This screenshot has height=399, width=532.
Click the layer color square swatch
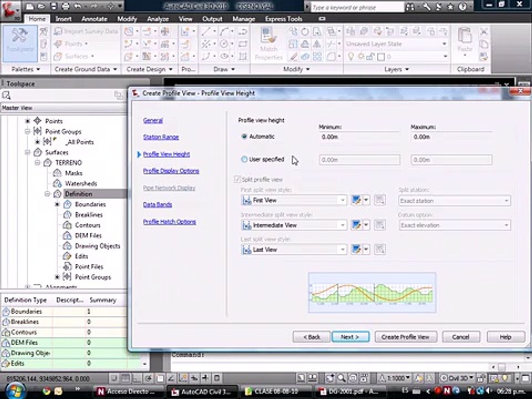(x=381, y=57)
